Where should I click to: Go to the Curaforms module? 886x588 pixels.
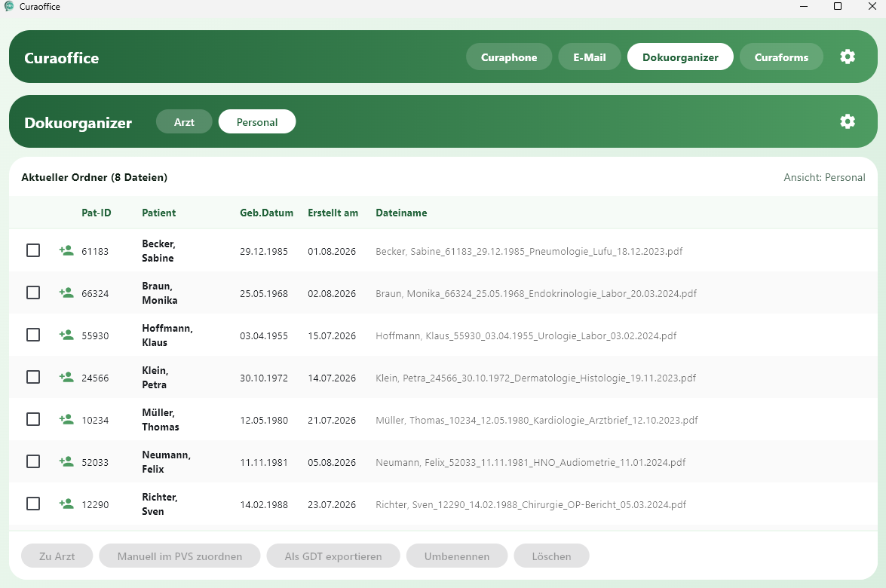point(781,57)
